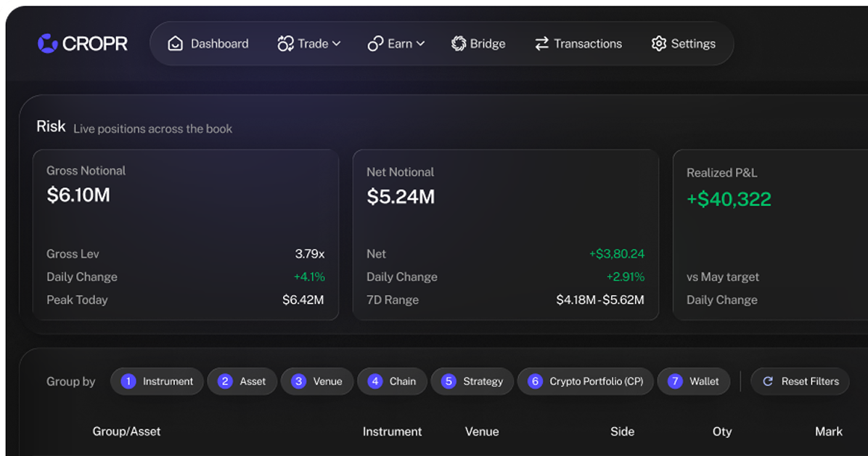Select the Gross Notional card title
Image resolution: width=868 pixels, height=456 pixels.
(86, 171)
